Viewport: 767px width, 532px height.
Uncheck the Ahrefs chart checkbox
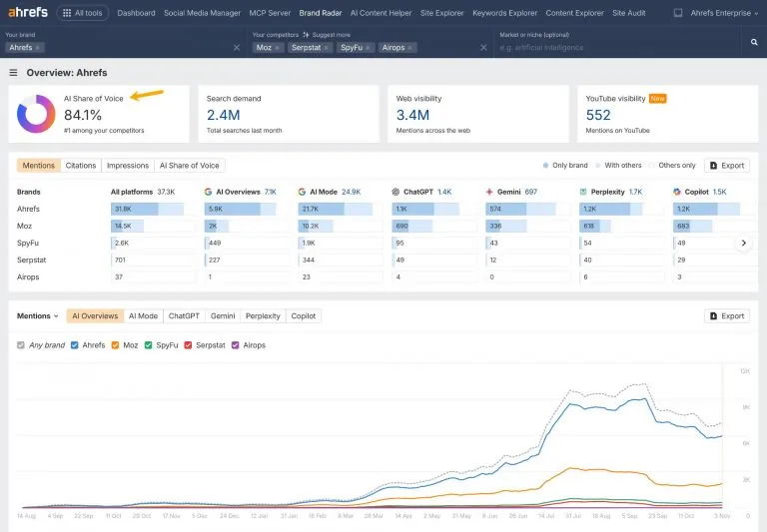[74, 345]
